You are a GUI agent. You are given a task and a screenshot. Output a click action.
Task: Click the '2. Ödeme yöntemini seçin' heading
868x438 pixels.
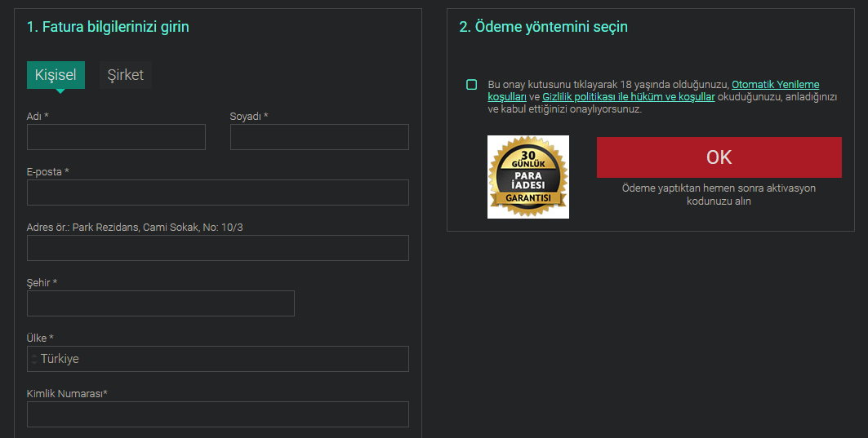[544, 27]
